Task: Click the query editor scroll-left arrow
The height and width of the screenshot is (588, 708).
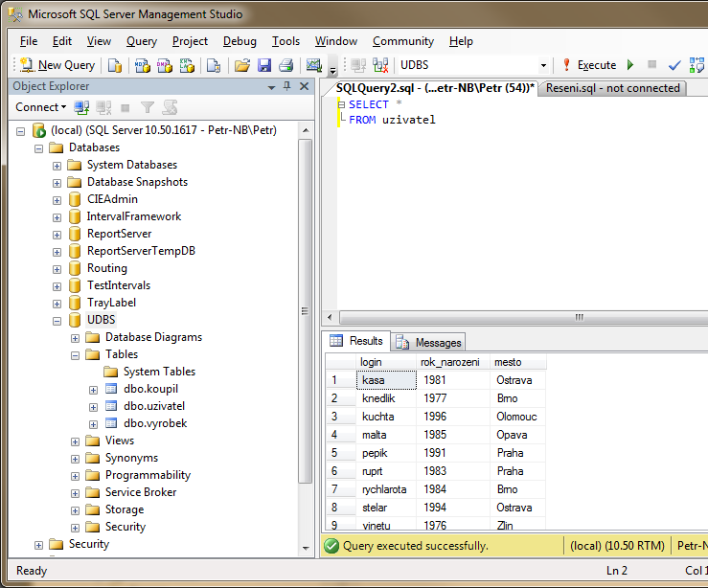Action: 330,317
